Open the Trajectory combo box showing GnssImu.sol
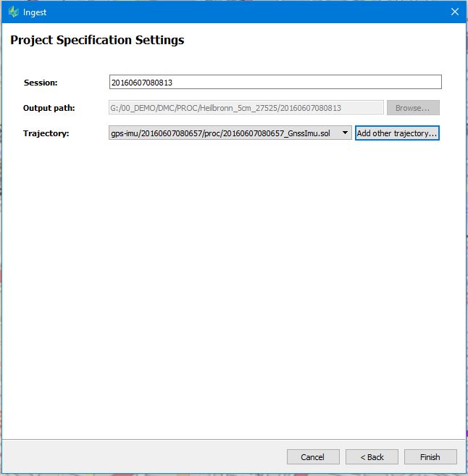Screen dimensions: 468x476 (230, 133)
